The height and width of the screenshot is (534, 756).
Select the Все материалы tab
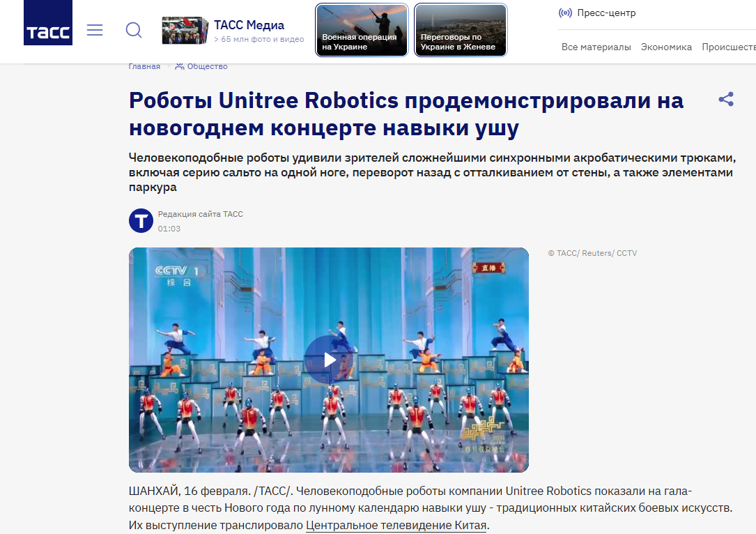596,47
